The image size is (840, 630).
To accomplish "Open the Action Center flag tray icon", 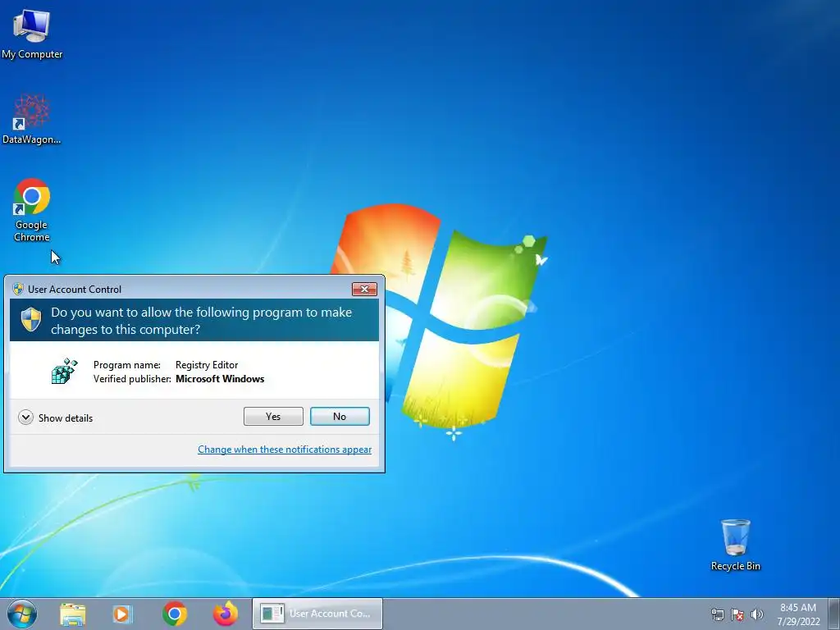I will pyautogui.click(x=737, y=614).
